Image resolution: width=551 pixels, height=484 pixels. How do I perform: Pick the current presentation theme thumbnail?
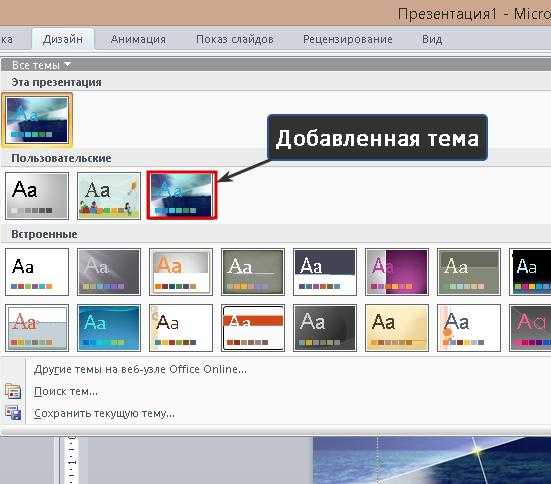click(x=37, y=120)
